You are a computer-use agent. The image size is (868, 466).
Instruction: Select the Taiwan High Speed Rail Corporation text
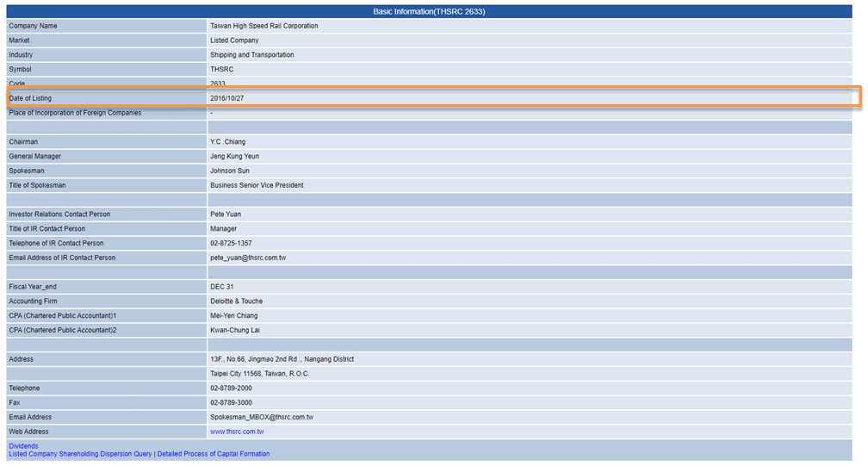(x=263, y=26)
